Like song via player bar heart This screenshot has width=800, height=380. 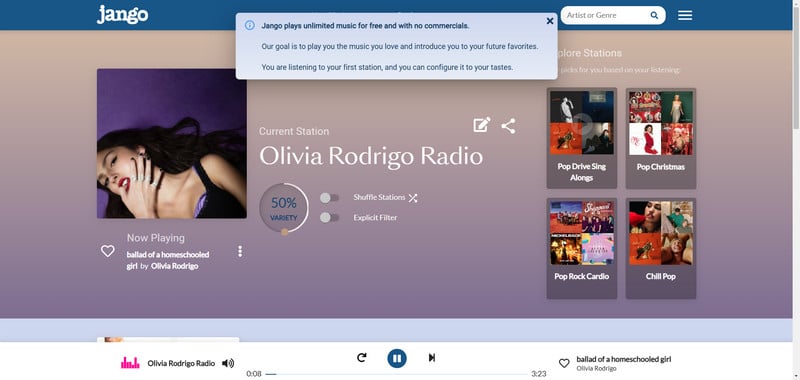564,363
